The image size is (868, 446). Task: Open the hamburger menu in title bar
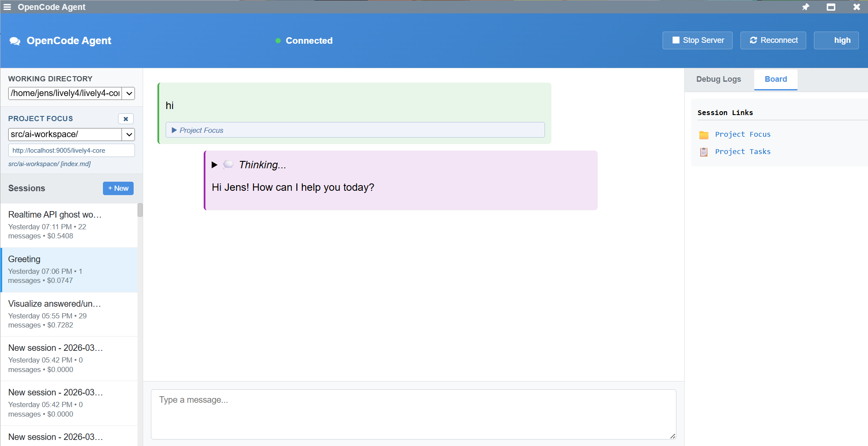pos(7,7)
